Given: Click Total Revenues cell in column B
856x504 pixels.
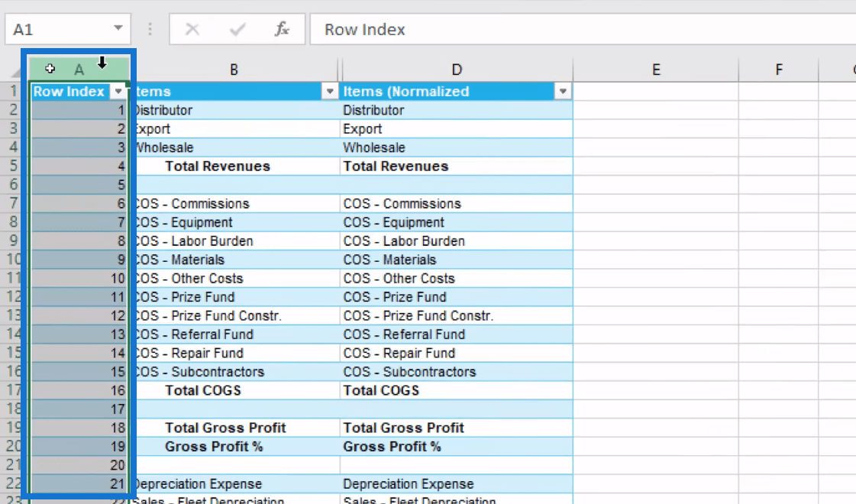Looking at the screenshot, I should [x=234, y=166].
